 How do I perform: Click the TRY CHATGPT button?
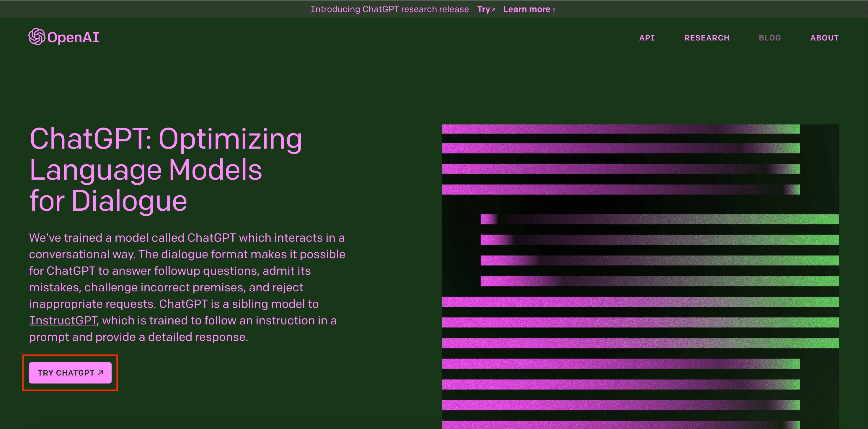(70, 373)
